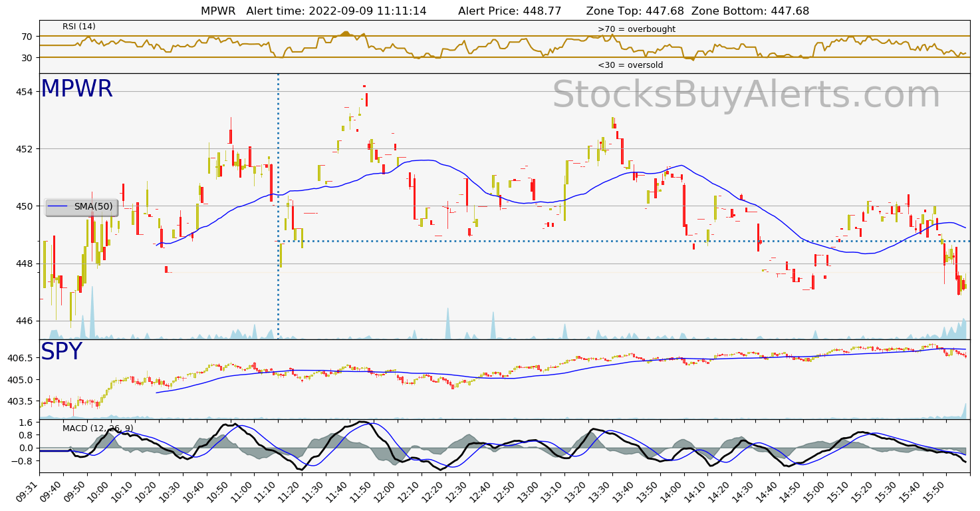
Task: Click the 446 price axis label
Action: 25,321
